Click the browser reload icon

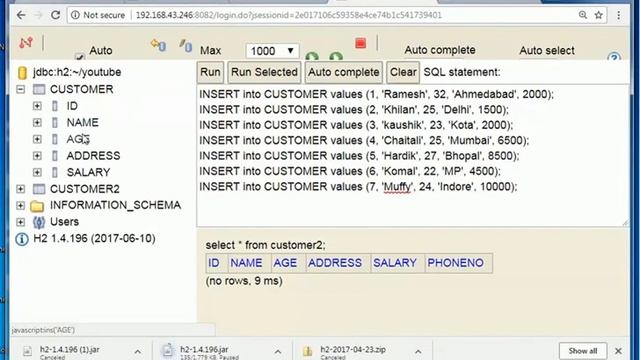click(x=55, y=15)
